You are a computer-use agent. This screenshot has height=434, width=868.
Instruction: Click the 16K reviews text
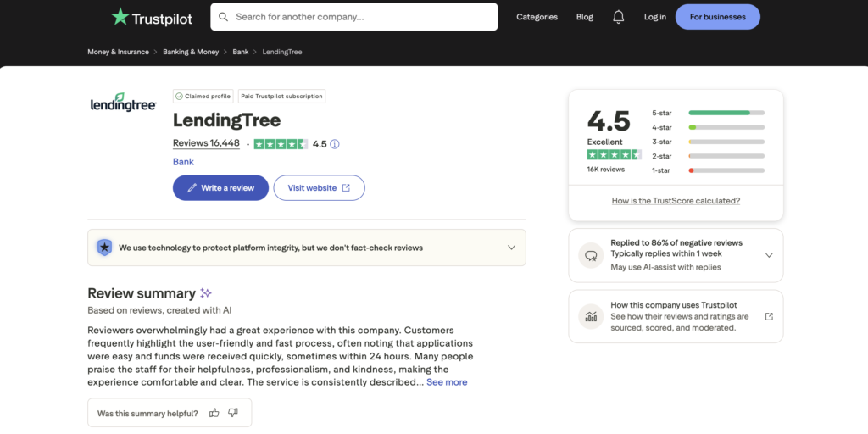pos(605,170)
